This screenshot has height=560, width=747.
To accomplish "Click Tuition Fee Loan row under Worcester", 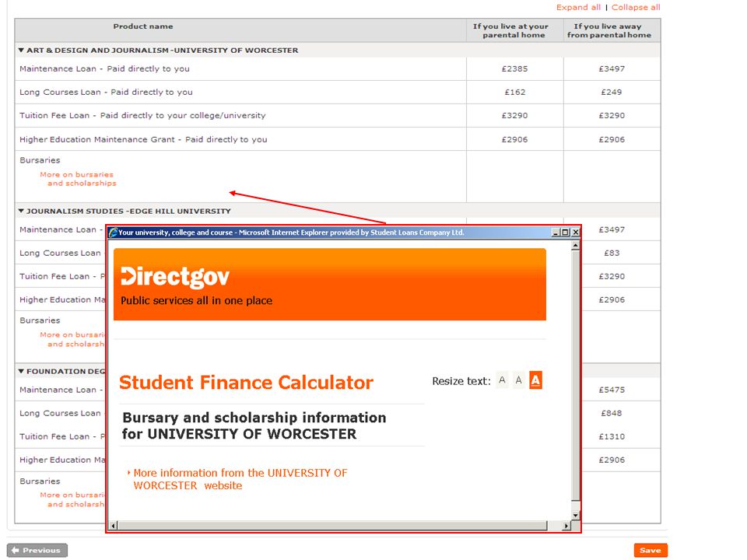I will (338, 115).
